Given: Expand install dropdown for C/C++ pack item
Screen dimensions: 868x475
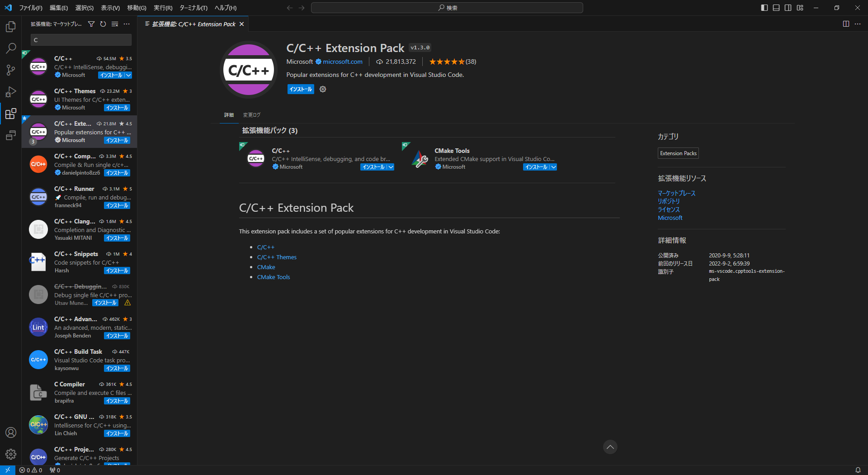Looking at the screenshot, I should tap(391, 167).
